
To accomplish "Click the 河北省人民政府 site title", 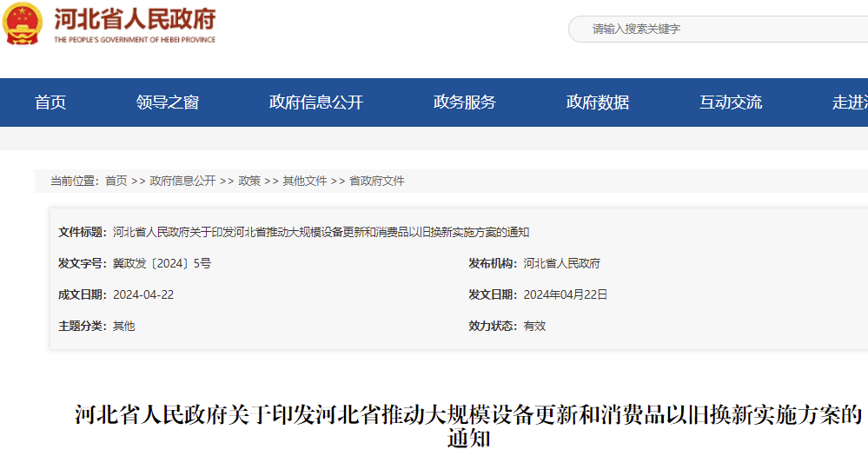I will pyautogui.click(x=135, y=19).
